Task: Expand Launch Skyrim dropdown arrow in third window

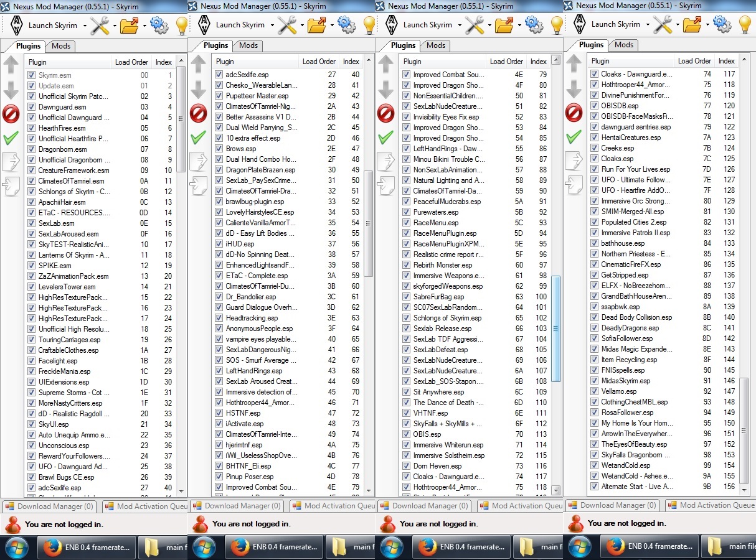Action: click(x=458, y=26)
